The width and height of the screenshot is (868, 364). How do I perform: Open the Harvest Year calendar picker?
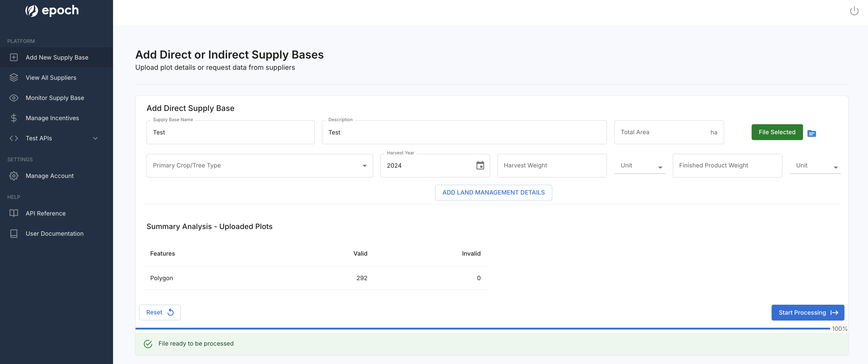click(x=480, y=165)
